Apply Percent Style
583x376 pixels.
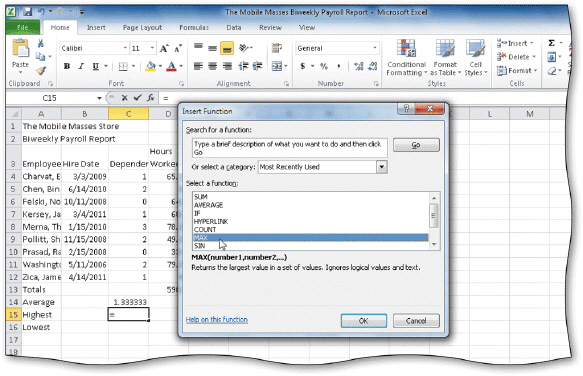pyautogui.click(x=324, y=66)
